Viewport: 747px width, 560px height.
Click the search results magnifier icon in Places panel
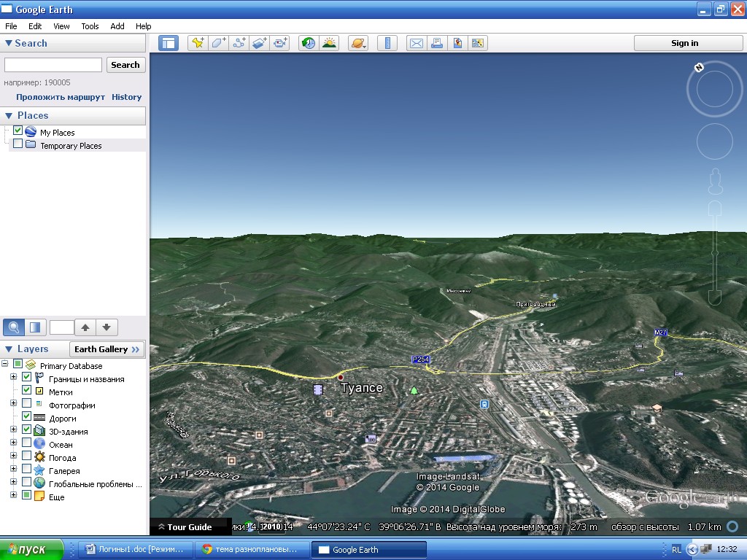click(x=14, y=327)
